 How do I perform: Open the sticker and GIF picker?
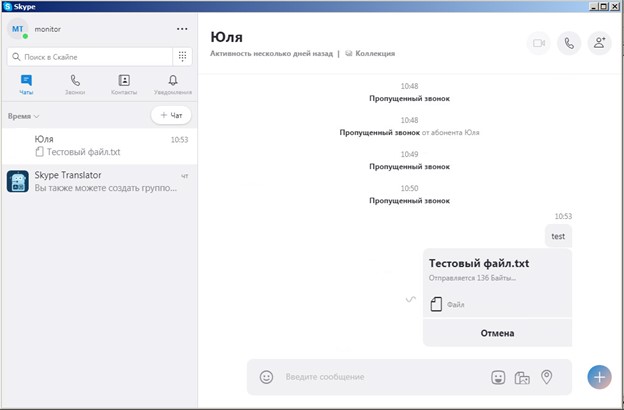(498, 377)
